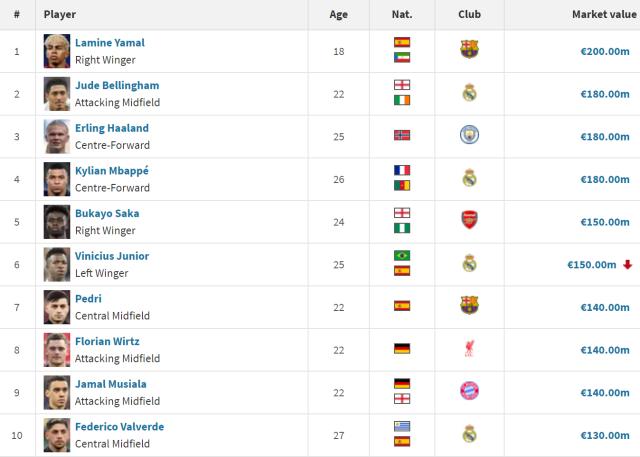Click Erling Haaland's portrait thumbnail
Viewport: 640px width, 457px height.
coord(57,136)
